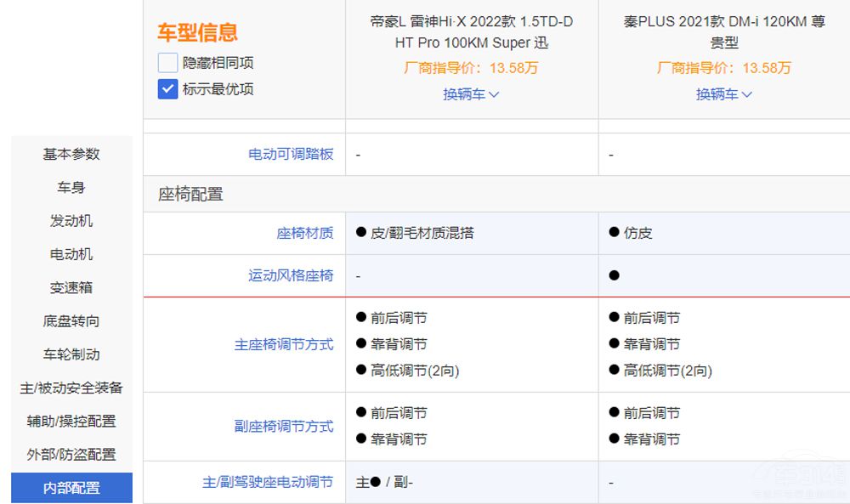
Task: Click the 主座椅调节方式 link
Action: 284,344
